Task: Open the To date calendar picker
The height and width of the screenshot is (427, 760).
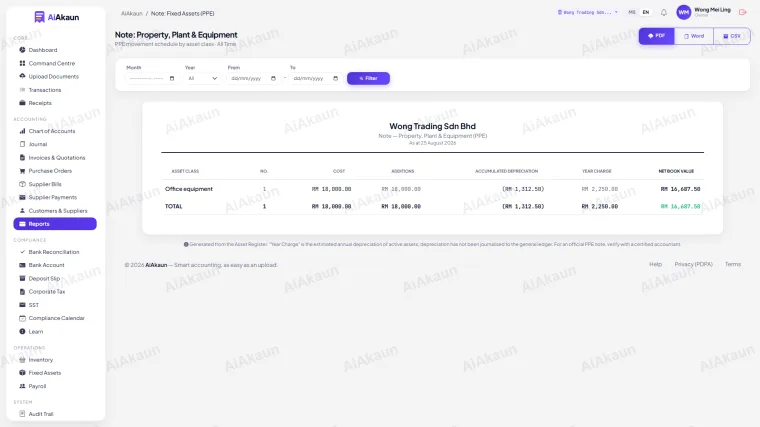Action: 335,79
